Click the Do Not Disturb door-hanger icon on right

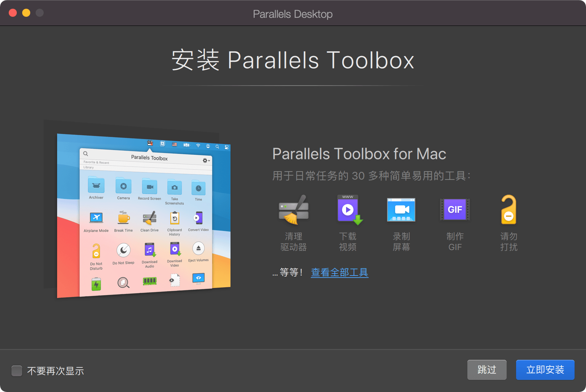pos(509,209)
